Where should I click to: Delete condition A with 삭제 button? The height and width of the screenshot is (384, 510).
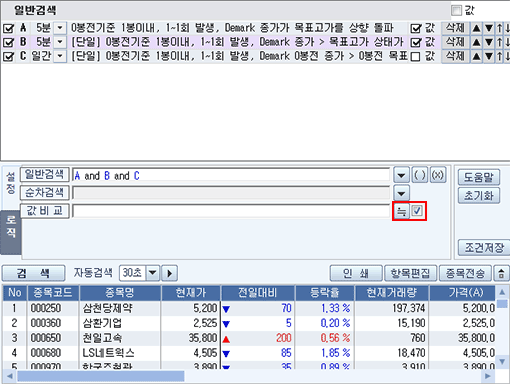click(x=455, y=28)
